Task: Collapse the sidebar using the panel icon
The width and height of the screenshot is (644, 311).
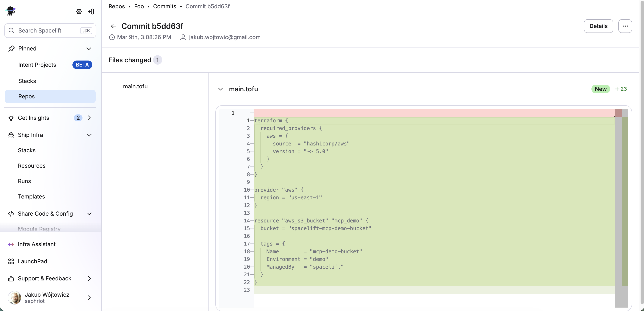Action: click(x=91, y=11)
